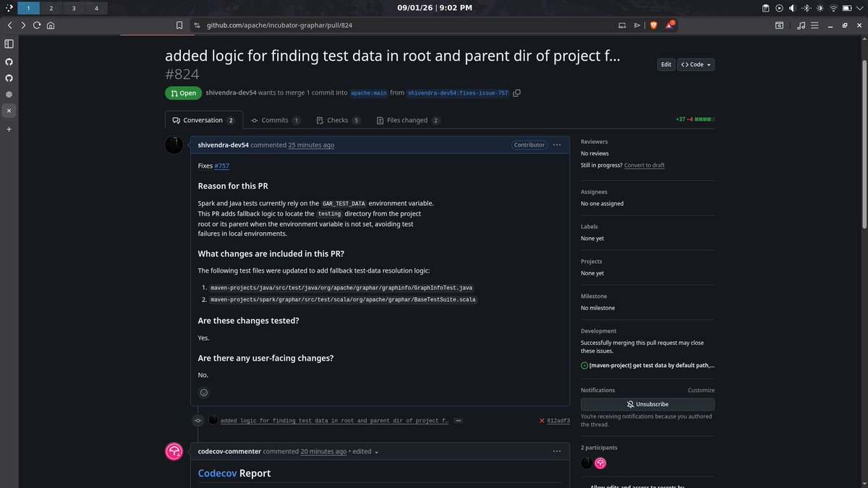Viewport: 868px width, 488px height.
Task: Open the browser home page
Action: click(51, 25)
